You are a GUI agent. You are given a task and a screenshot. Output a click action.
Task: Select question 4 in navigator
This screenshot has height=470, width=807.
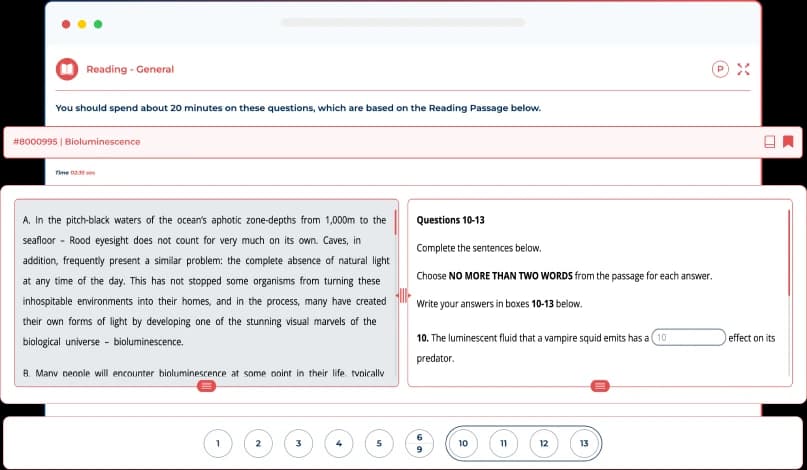tap(339, 443)
